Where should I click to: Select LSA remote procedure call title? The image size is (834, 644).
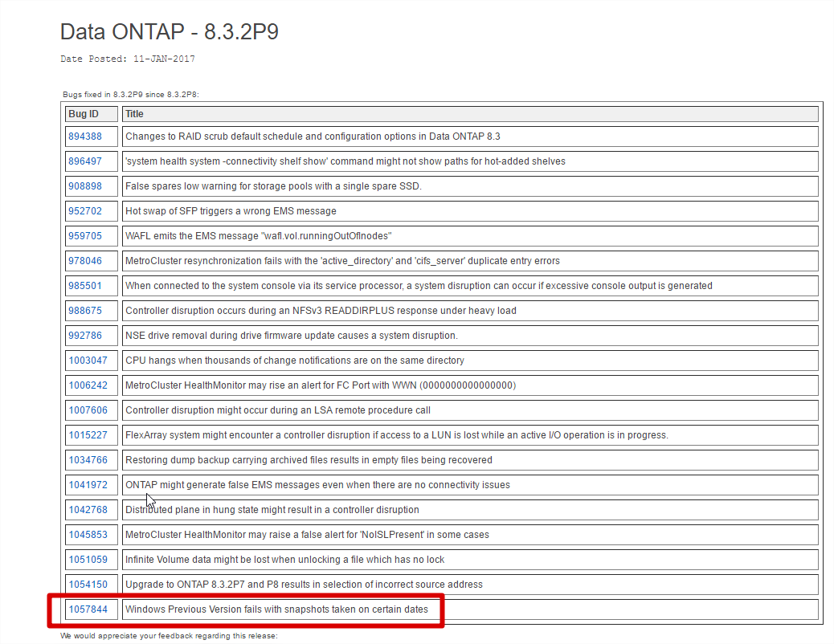pos(278,410)
